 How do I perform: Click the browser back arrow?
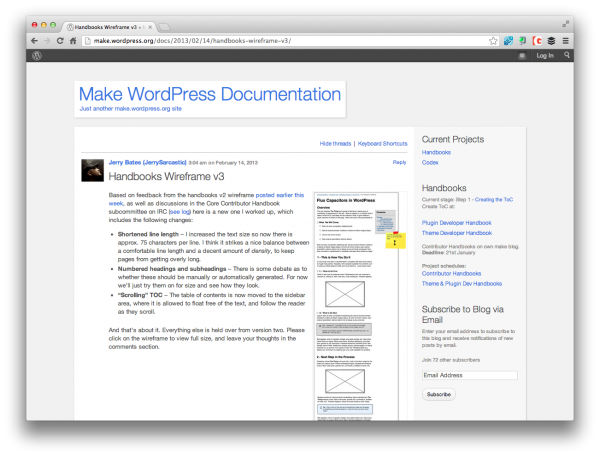click(33, 41)
